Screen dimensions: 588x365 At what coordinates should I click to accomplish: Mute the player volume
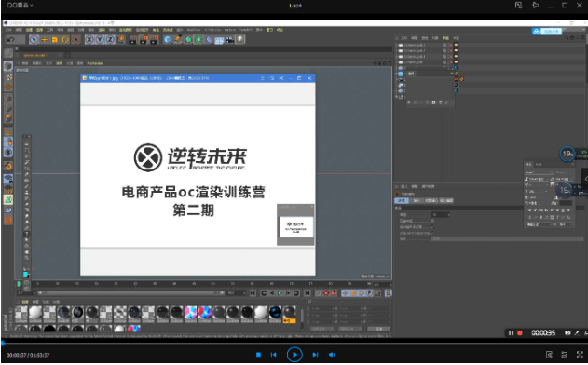(x=332, y=355)
